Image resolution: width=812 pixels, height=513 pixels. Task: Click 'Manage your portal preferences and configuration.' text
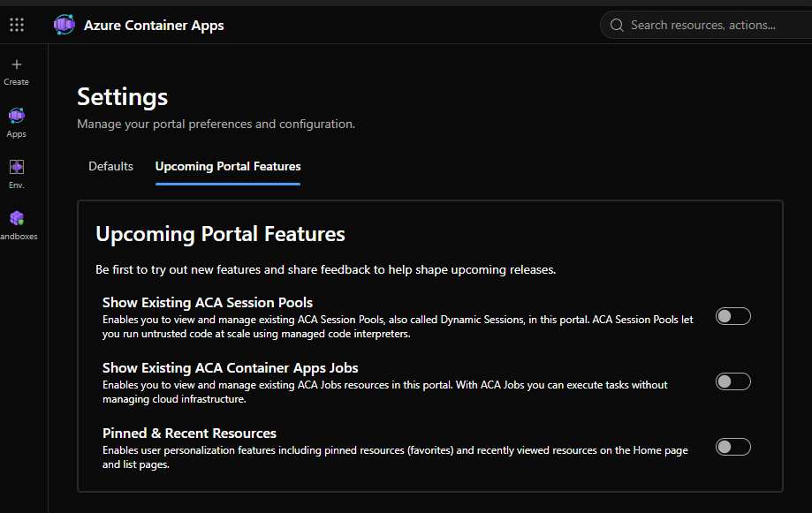216,124
